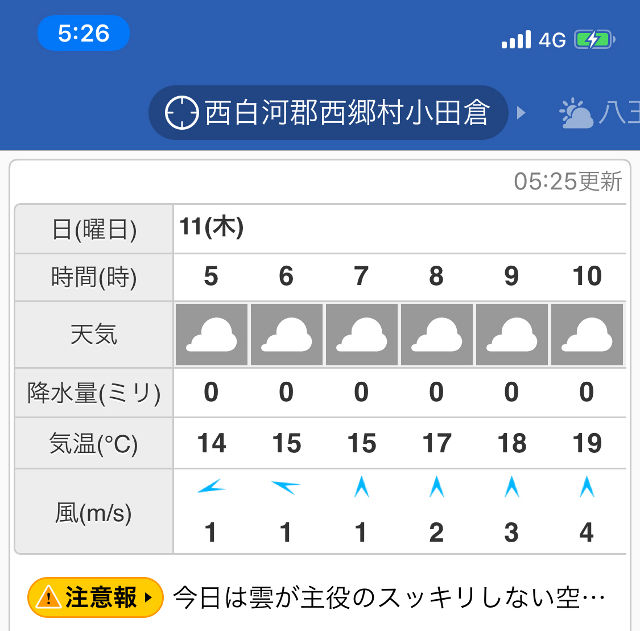Tap the battery charging indicator
Screen dimensions: 640x631
[594, 40]
